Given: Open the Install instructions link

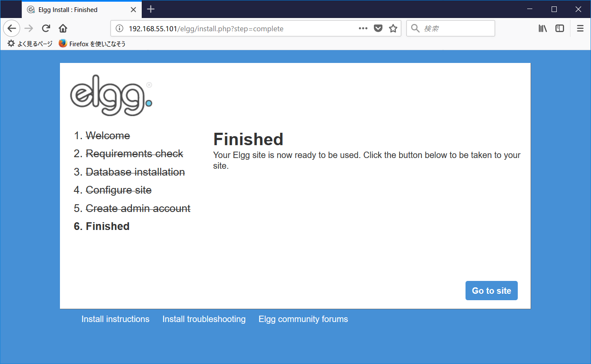Looking at the screenshot, I should (x=115, y=319).
